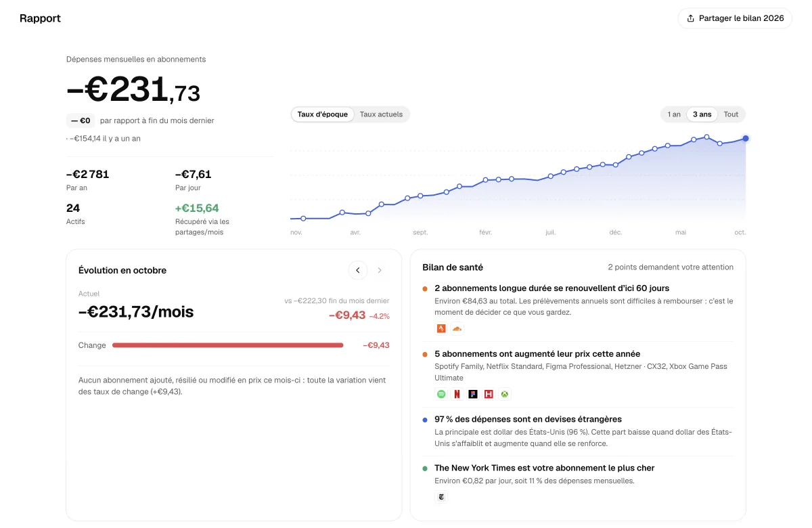Click the Dépenses mensuelles en abonnements label

[136, 60]
